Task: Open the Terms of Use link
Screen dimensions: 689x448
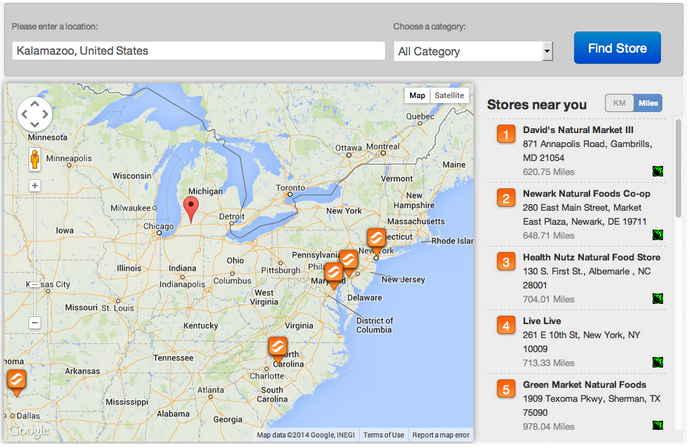Action: tap(383, 435)
